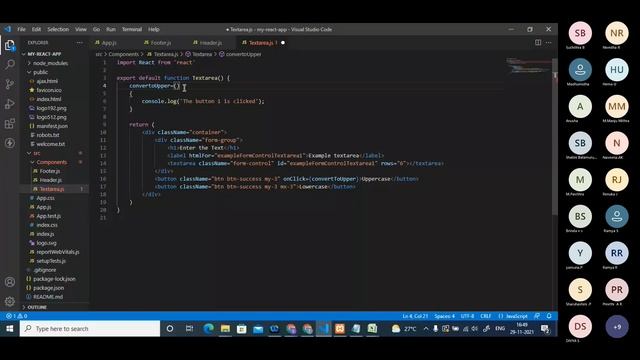The height and width of the screenshot is (360, 640).
Task: Open the Search view in the activity bar
Action: coord(10,64)
